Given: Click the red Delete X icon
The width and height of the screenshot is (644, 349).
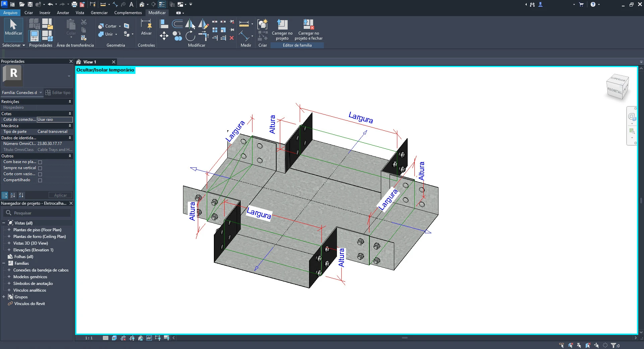Looking at the screenshot, I should (232, 38).
